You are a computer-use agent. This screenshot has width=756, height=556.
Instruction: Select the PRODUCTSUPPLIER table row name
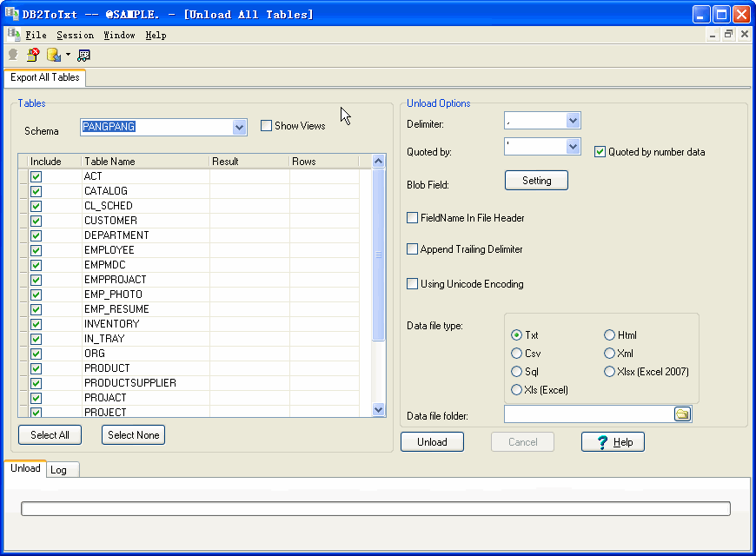[x=130, y=383]
